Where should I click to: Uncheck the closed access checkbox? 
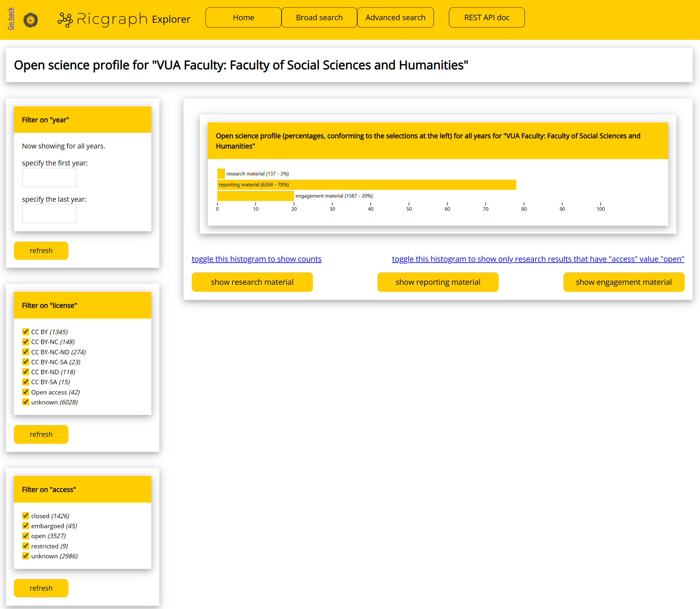coord(25,516)
